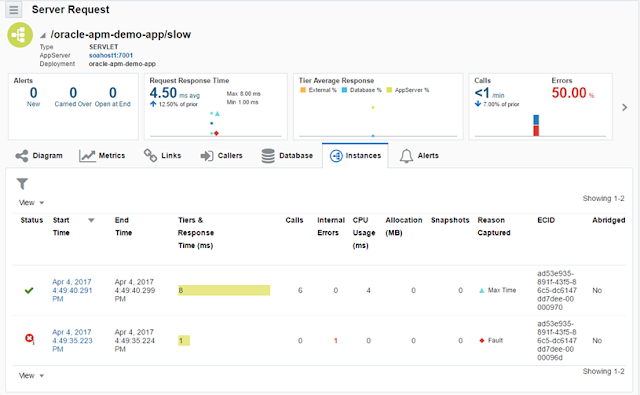Open instance starting 4:49:35.223 PM
Viewport: 640px width, 395px height.
point(72,341)
